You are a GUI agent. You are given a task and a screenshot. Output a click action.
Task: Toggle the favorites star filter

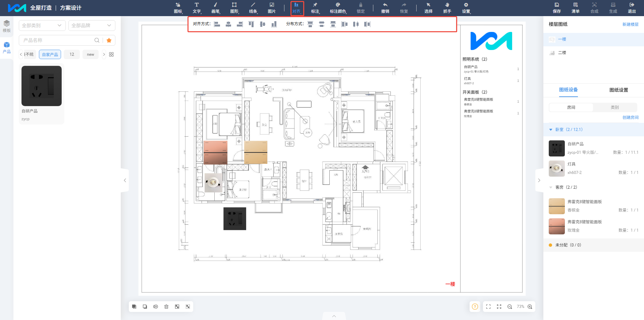click(x=109, y=40)
